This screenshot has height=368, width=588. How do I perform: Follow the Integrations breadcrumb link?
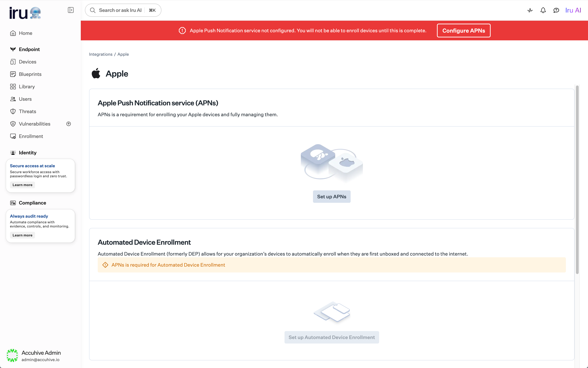101,54
